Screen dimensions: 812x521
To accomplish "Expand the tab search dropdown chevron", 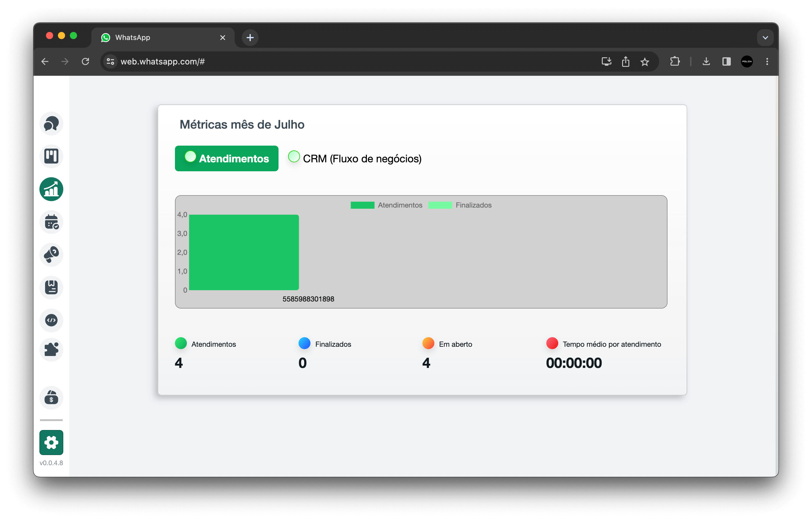I will [765, 38].
